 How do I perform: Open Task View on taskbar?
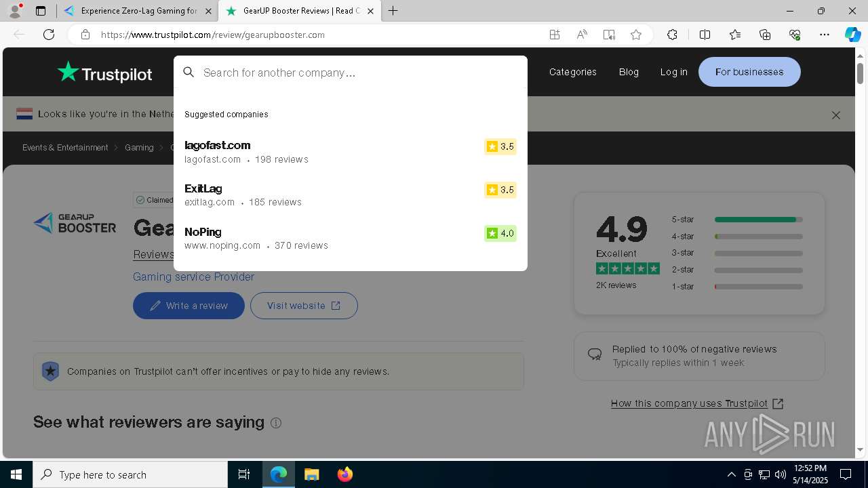pos(244,474)
